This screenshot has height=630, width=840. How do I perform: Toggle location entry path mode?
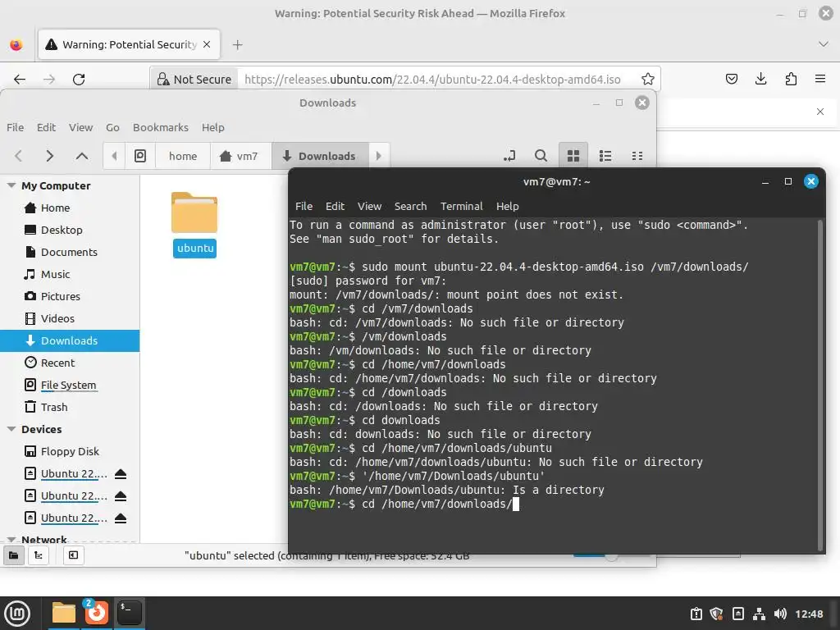509,156
